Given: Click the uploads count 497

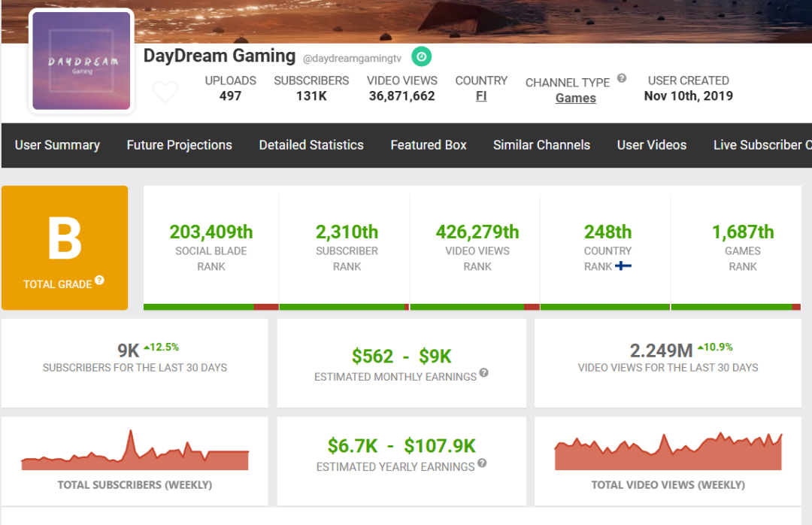Looking at the screenshot, I should pyautogui.click(x=231, y=96).
